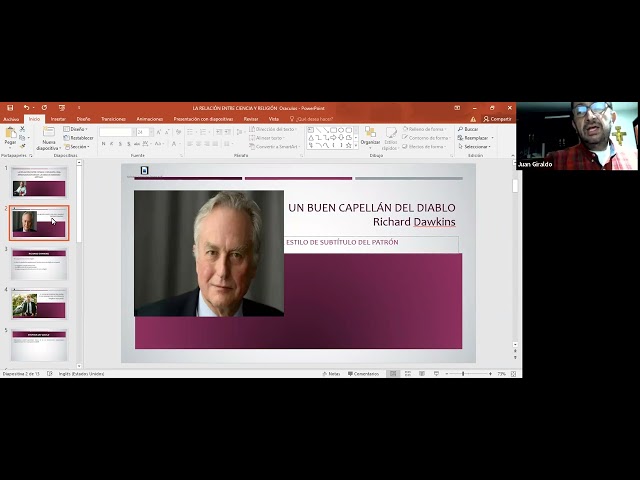The width and height of the screenshot is (640, 480).
Task: Click the Format Painter brush icon
Action: click(22, 146)
